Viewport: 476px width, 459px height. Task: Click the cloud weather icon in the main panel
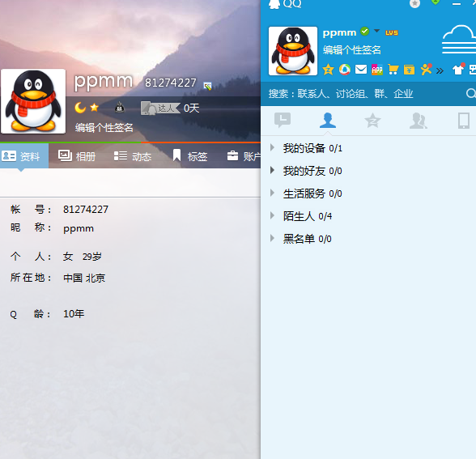pos(459,40)
